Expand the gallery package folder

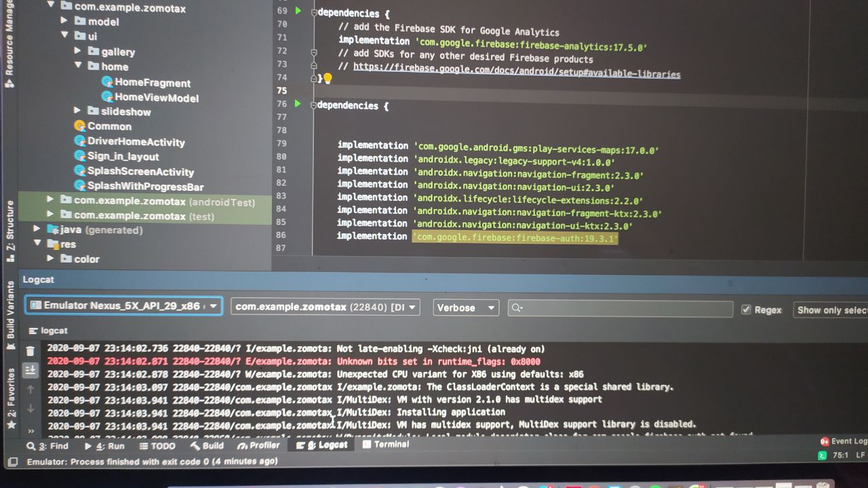(77, 51)
